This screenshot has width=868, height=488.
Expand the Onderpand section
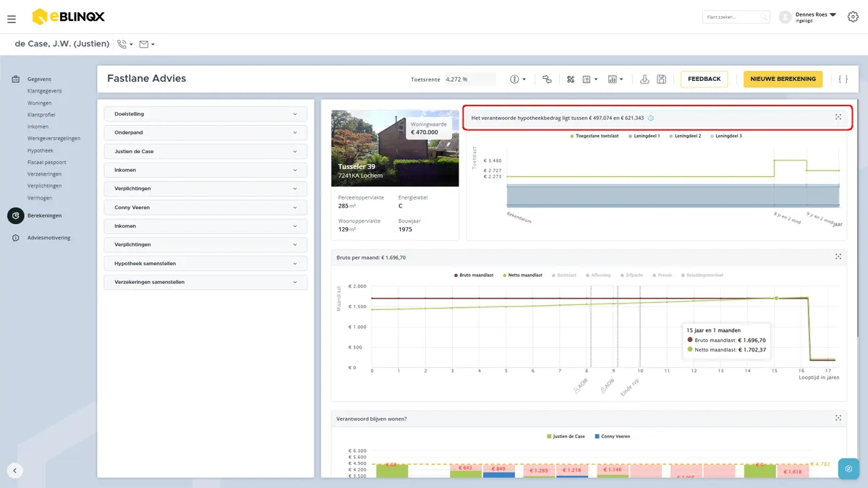205,133
